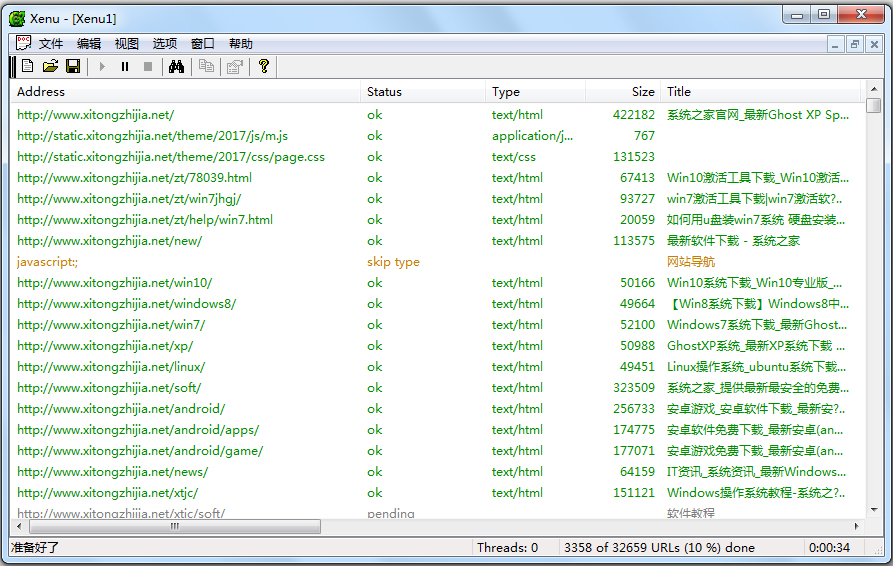This screenshot has width=893, height=566.
Task: Open the 选项 (Options) menu
Action: pyautogui.click(x=165, y=44)
